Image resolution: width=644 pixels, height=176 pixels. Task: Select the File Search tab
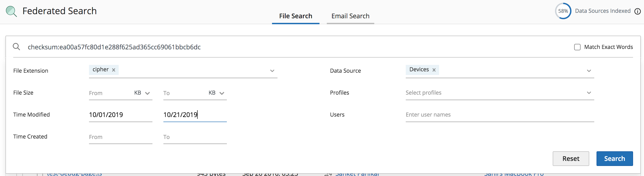[296, 16]
